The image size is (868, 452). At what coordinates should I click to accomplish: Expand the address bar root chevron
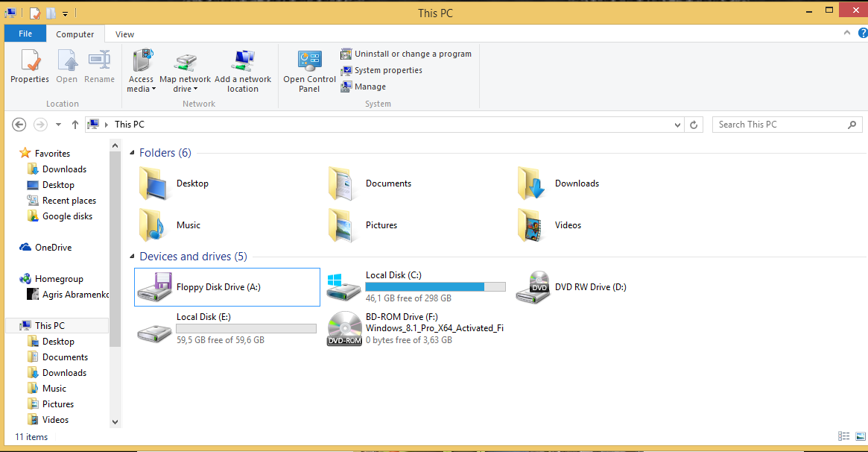coord(107,125)
